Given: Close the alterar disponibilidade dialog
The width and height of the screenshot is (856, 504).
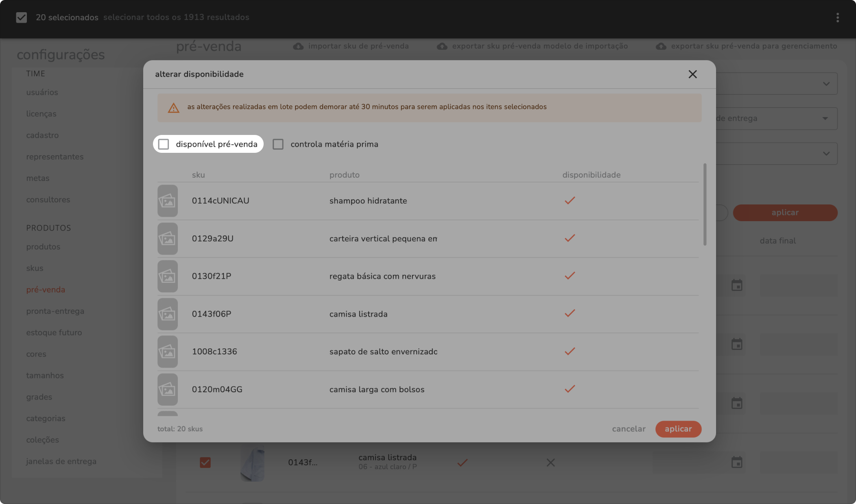Looking at the screenshot, I should click(692, 74).
